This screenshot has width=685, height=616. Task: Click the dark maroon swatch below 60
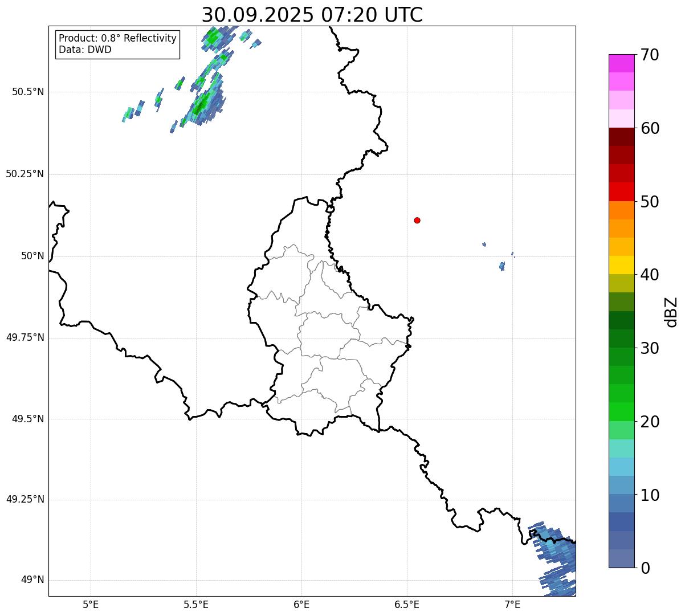click(x=621, y=137)
